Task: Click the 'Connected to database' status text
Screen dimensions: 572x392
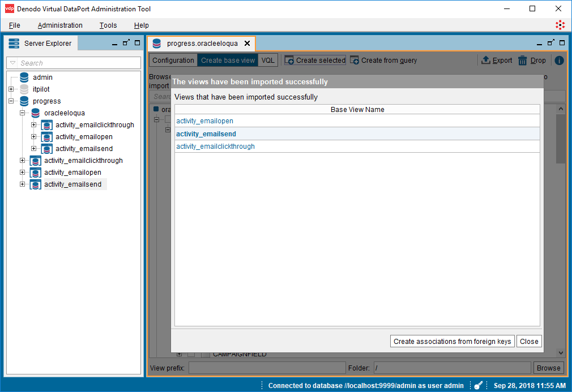Action: click(366, 385)
